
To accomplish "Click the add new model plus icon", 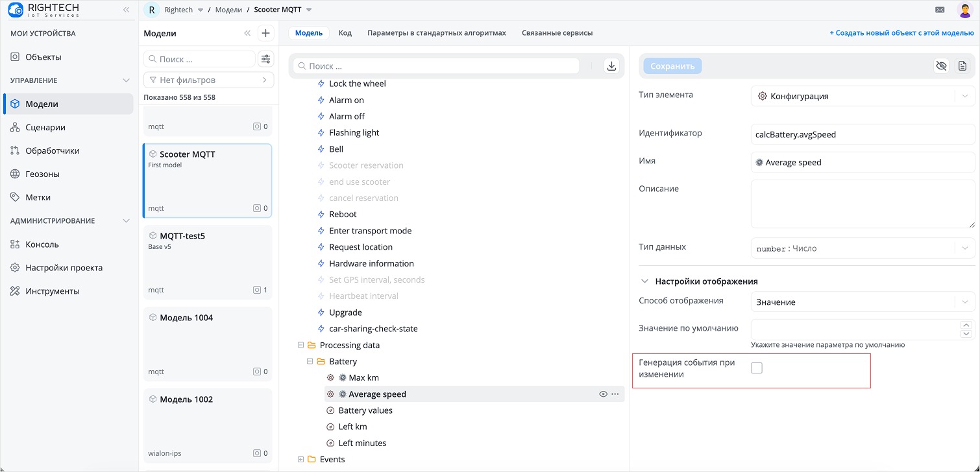I will click(265, 33).
